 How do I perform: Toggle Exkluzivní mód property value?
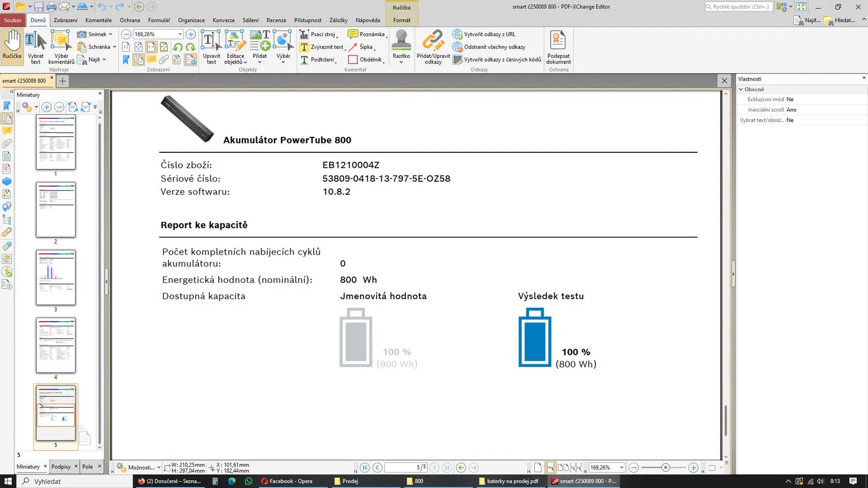(825, 99)
